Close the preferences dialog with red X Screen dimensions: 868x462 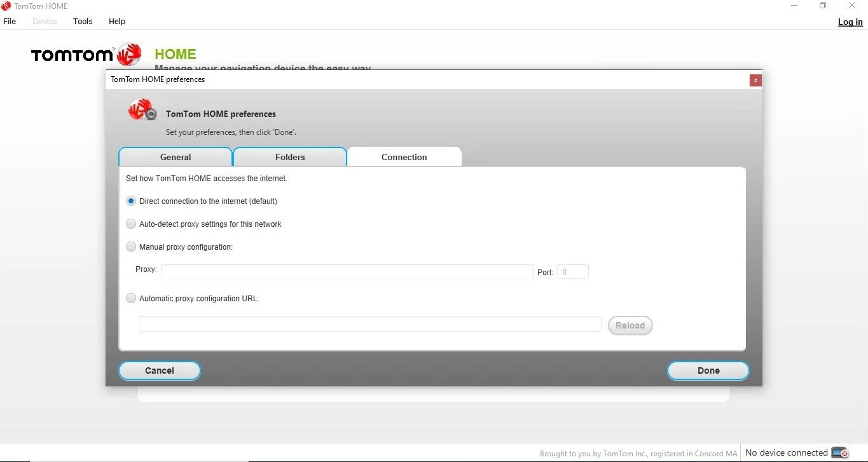pyautogui.click(x=755, y=80)
